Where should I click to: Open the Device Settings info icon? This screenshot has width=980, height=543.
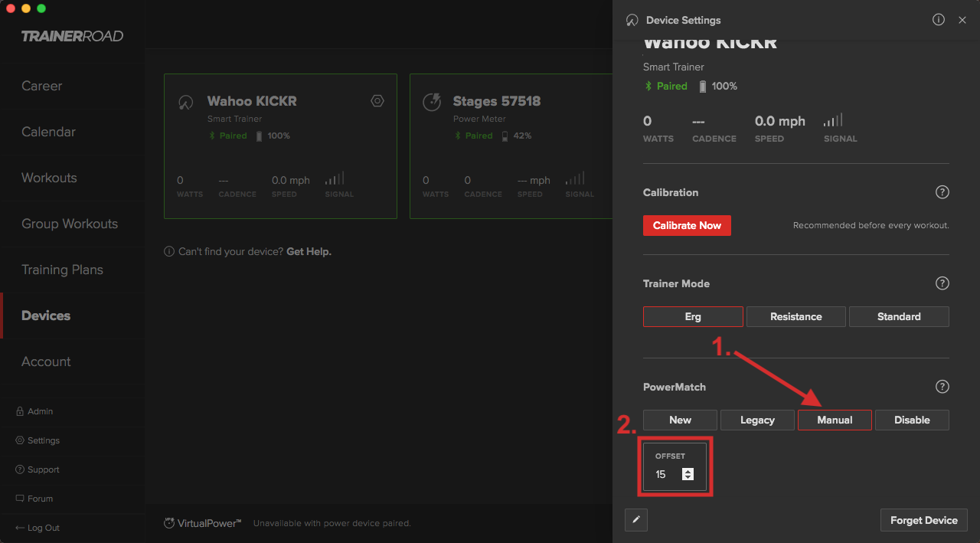(939, 20)
